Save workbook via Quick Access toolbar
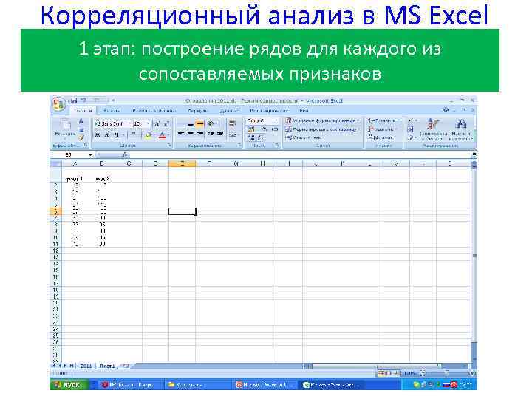Screen dimensions: 532x399 pyautogui.click(x=74, y=100)
